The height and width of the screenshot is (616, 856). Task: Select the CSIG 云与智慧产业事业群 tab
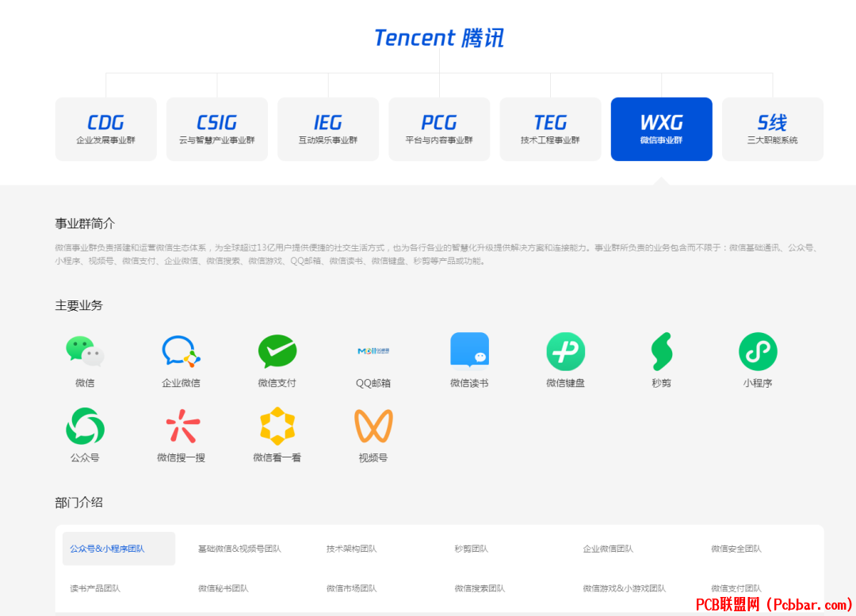tap(216, 129)
